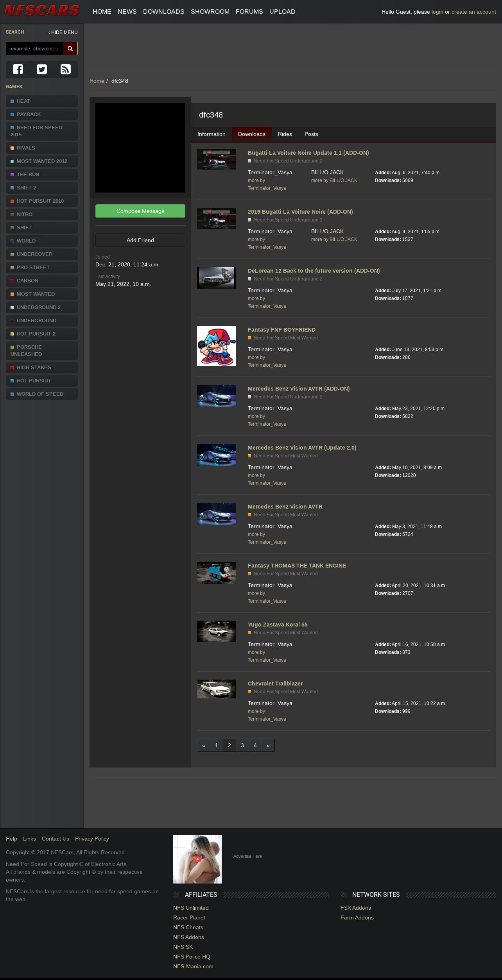Open NFS Police HQ affiliate link
Image resolution: width=502 pixels, height=980 pixels.
(192, 957)
